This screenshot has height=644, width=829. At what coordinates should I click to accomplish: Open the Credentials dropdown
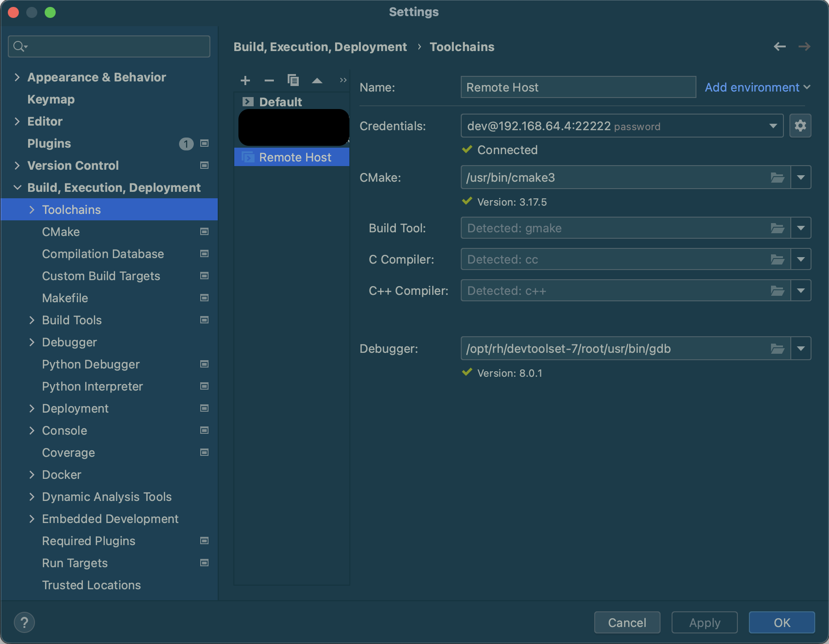[x=773, y=126]
